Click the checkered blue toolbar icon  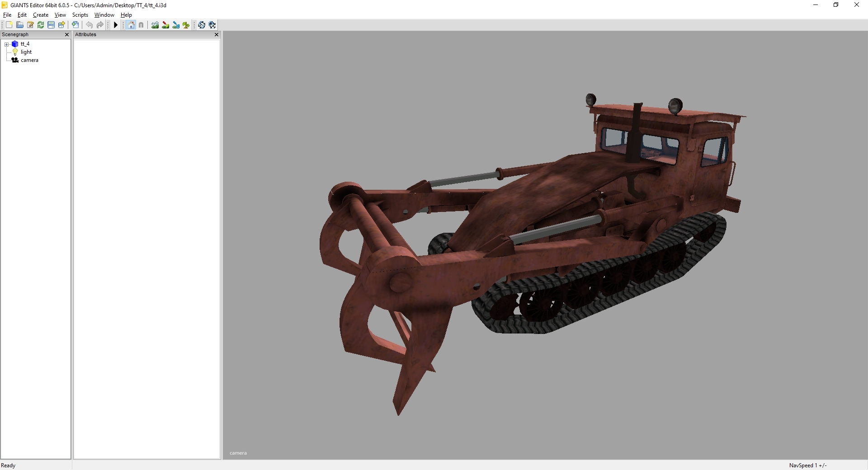tap(212, 25)
